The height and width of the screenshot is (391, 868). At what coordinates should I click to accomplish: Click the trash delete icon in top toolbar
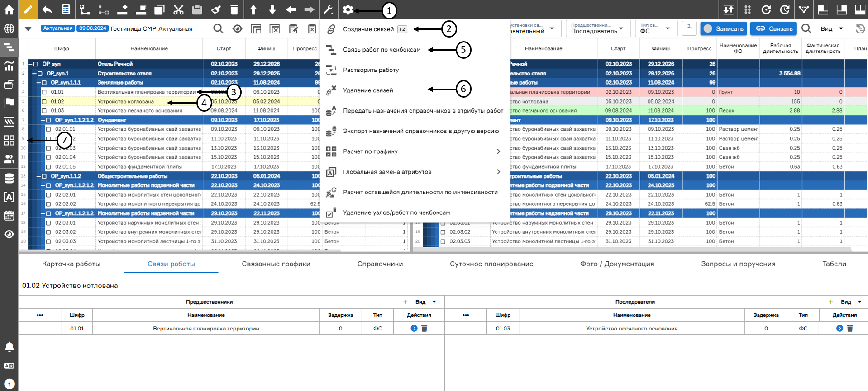click(234, 9)
